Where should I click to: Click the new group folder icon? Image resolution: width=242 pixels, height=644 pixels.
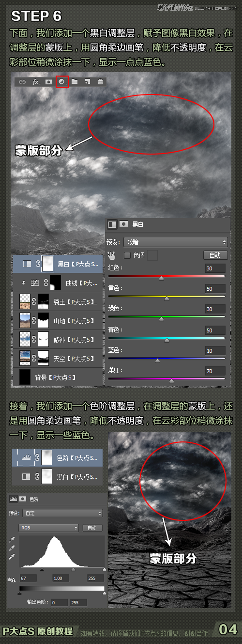75,82
